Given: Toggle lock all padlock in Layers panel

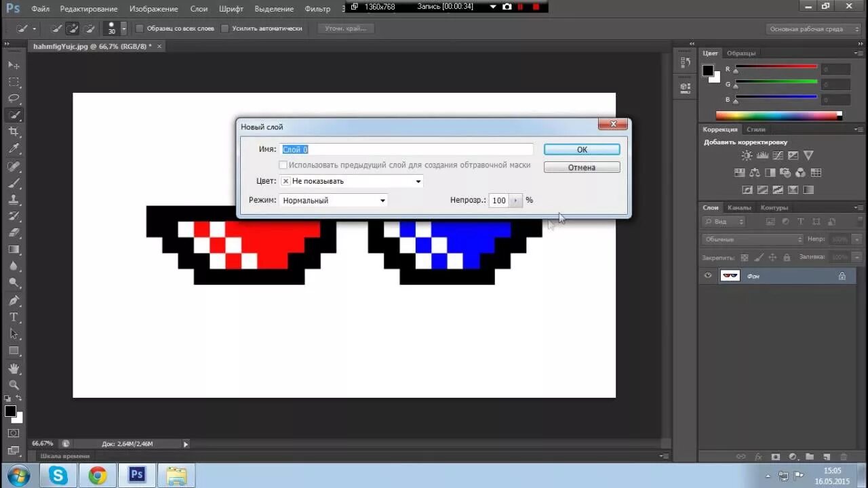Looking at the screenshot, I should pos(787,258).
